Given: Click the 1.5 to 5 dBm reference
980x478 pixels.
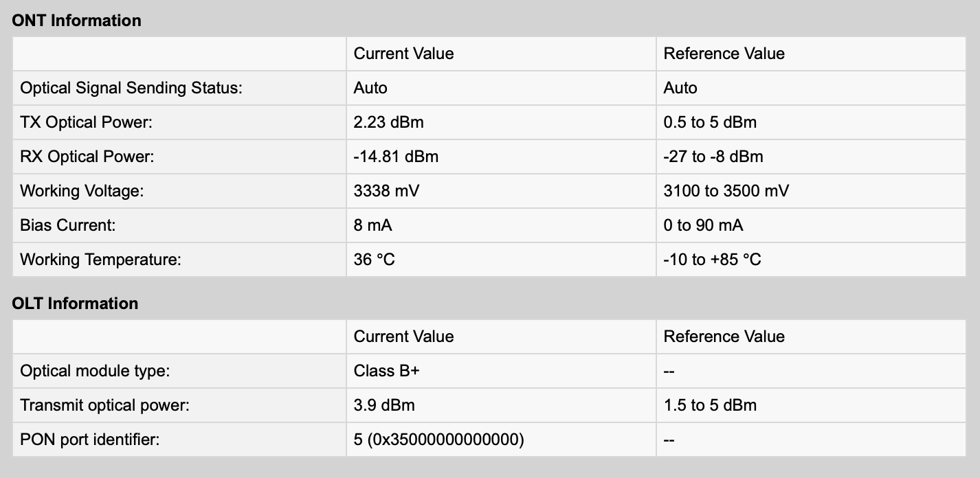Looking at the screenshot, I should (710, 405).
